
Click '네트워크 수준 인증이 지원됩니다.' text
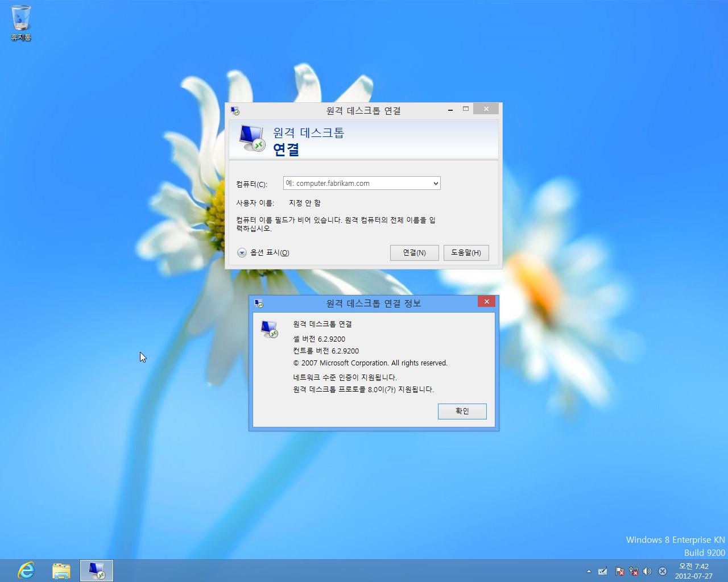click(x=345, y=377)
